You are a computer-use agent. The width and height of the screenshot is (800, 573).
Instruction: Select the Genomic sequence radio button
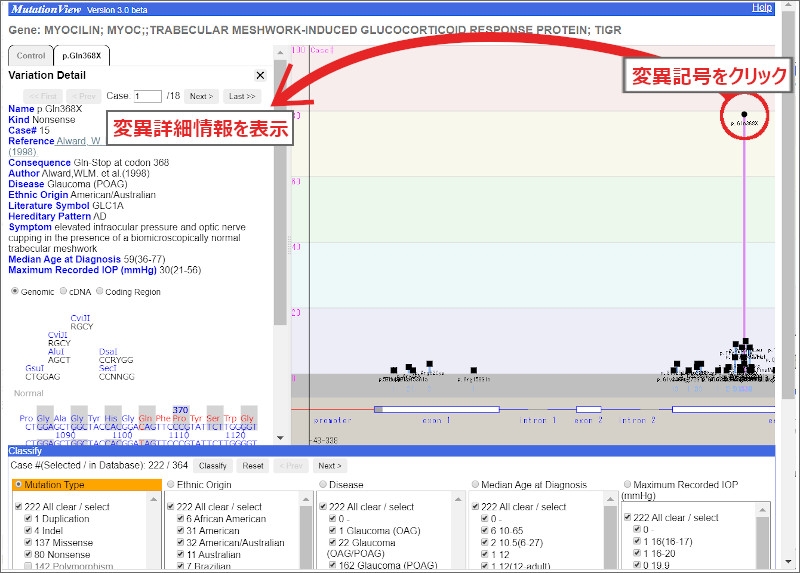(15, 292)
